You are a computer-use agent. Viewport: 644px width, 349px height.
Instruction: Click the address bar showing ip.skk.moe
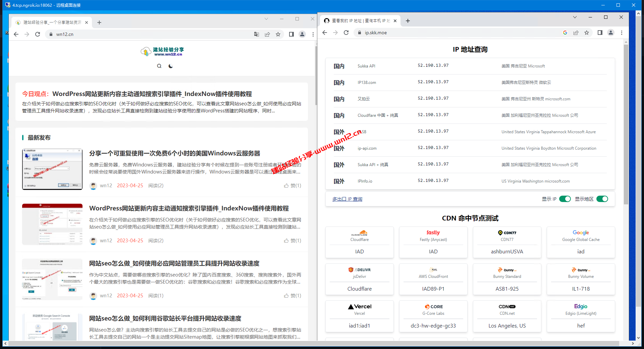pyautogui.click(x=379, y=33)
